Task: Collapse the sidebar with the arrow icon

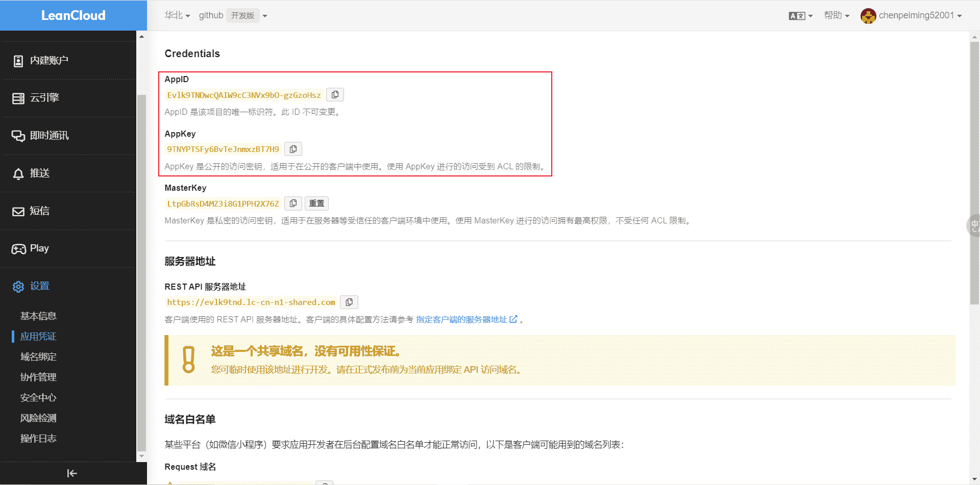Action: click(72, 473)
